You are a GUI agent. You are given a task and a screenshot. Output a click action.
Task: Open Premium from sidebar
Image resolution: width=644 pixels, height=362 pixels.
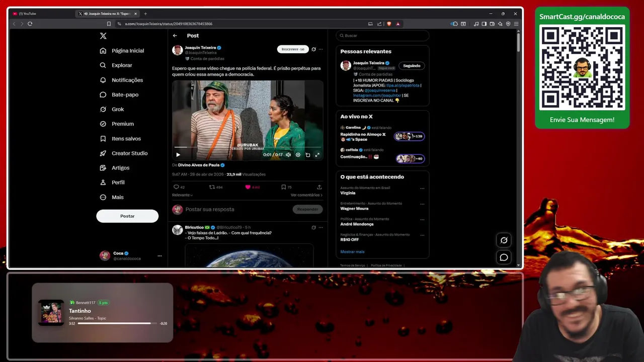[117, 124]
